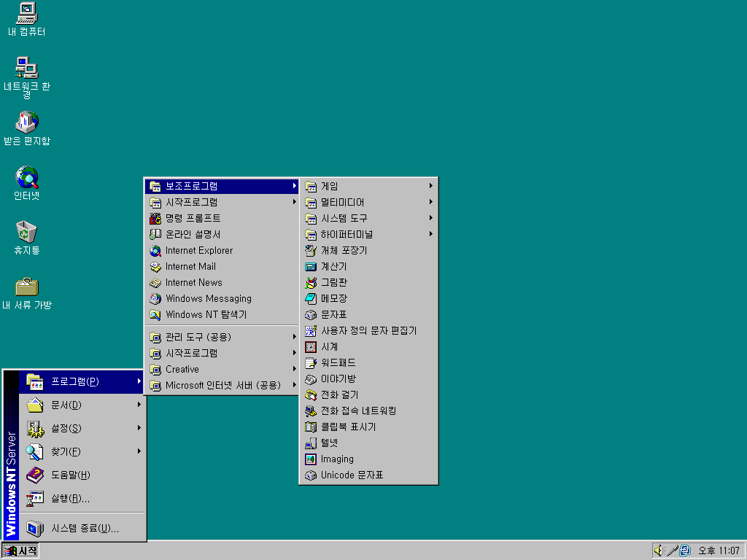Expand the 멀티미디어 submenu arrow

coord(430,202)
